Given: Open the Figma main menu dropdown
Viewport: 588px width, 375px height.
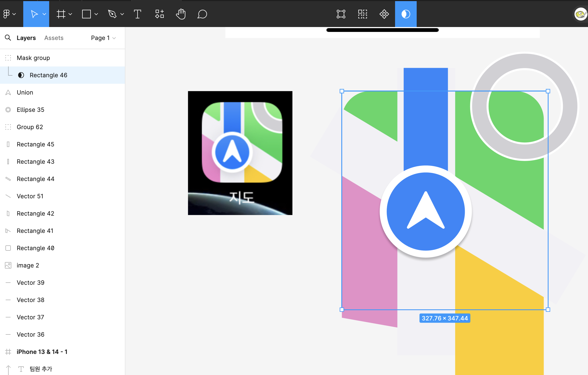Looking at the screenshot, I should tap(9, 14).
